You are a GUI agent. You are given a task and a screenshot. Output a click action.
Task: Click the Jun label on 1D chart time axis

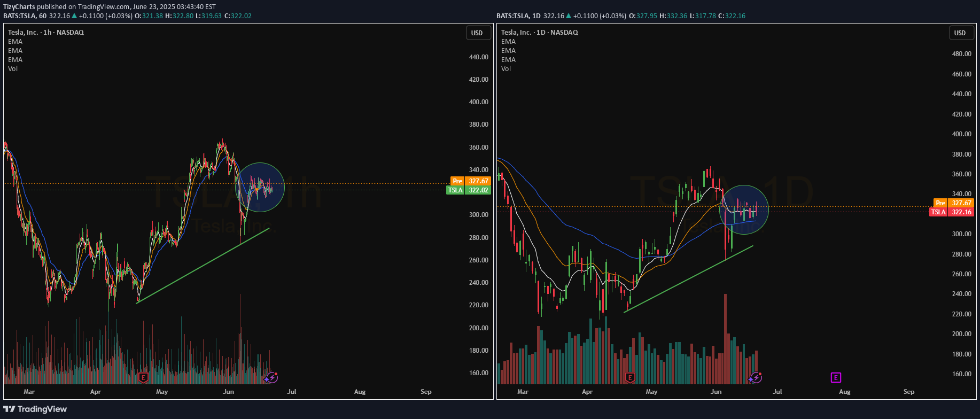[716, 392]
